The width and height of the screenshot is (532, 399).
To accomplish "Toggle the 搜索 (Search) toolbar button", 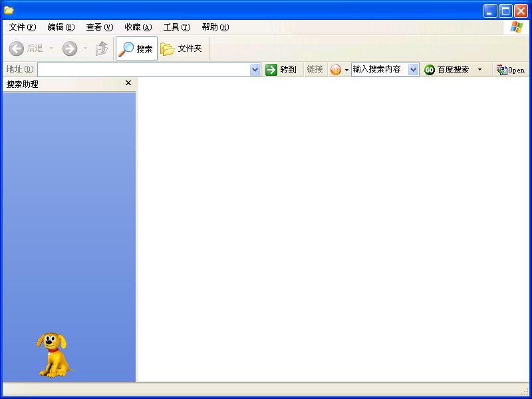I will point(136,49).
